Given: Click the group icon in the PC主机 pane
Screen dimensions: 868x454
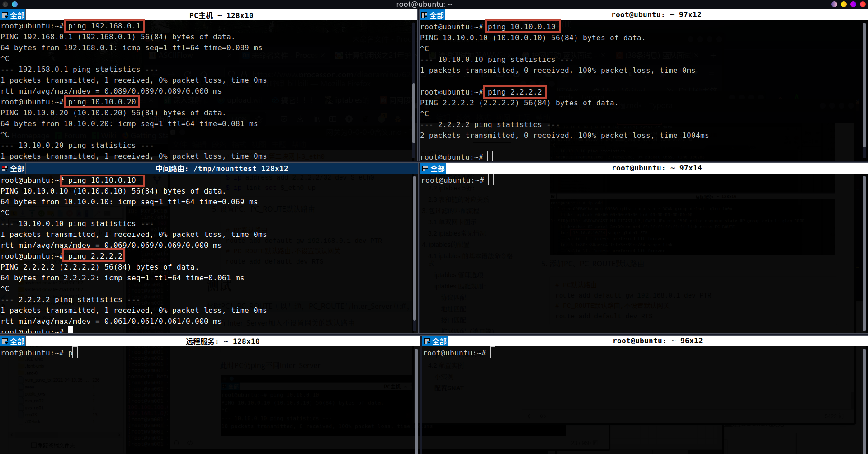Looking at the screenshot, I should click(5, 15).
